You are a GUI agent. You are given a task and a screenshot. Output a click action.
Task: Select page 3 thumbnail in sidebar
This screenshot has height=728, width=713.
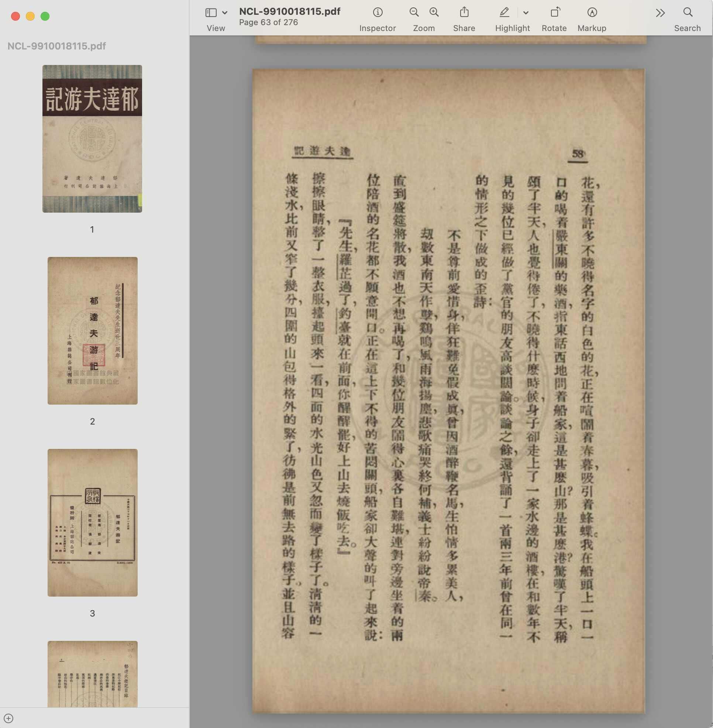click(x=92, y=522)
